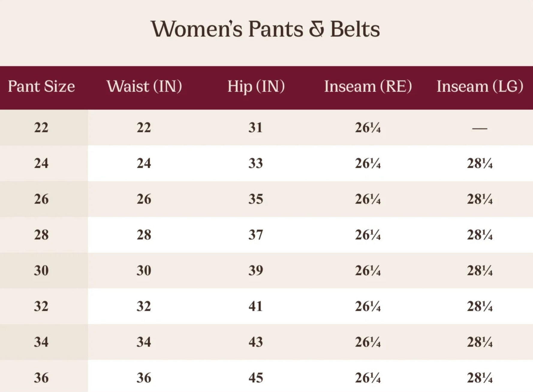Click hip measurement 37
The image size is (533, 392).
coord(256,235)
